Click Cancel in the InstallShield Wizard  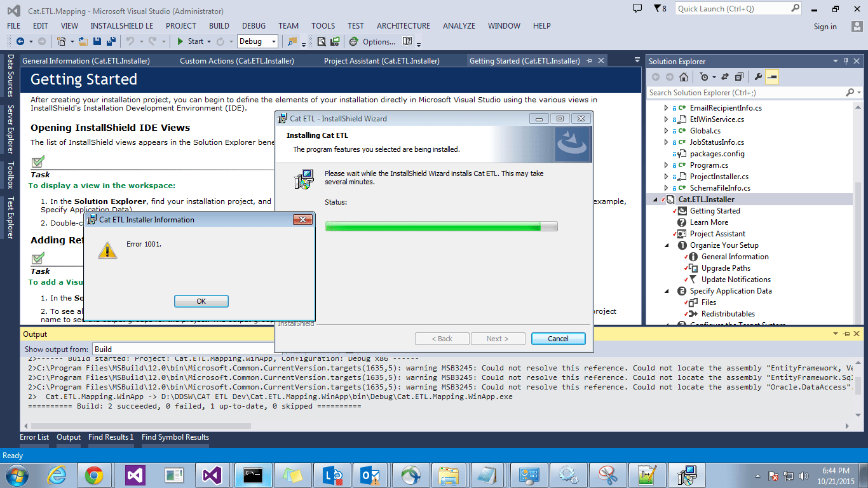(558, 339)
